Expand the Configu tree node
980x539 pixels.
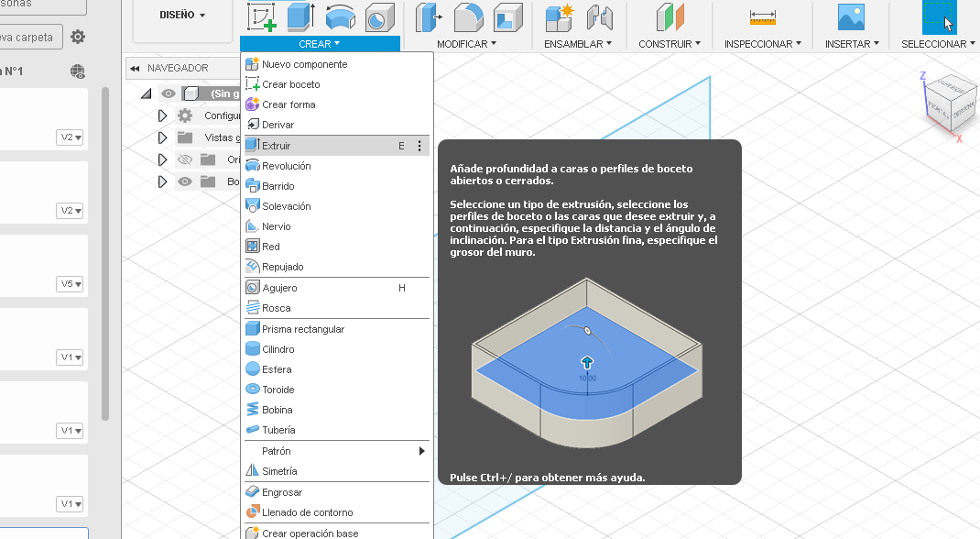tap(162, 115)
